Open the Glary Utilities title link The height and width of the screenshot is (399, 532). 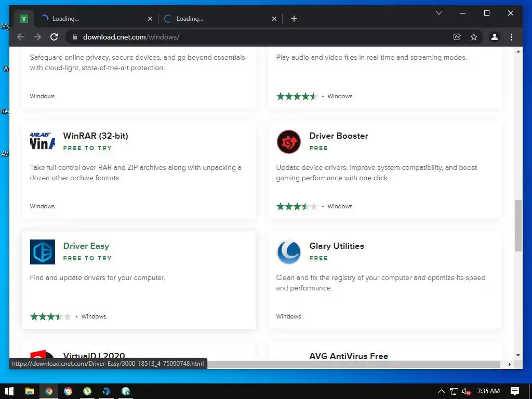(x=337, y=246)
